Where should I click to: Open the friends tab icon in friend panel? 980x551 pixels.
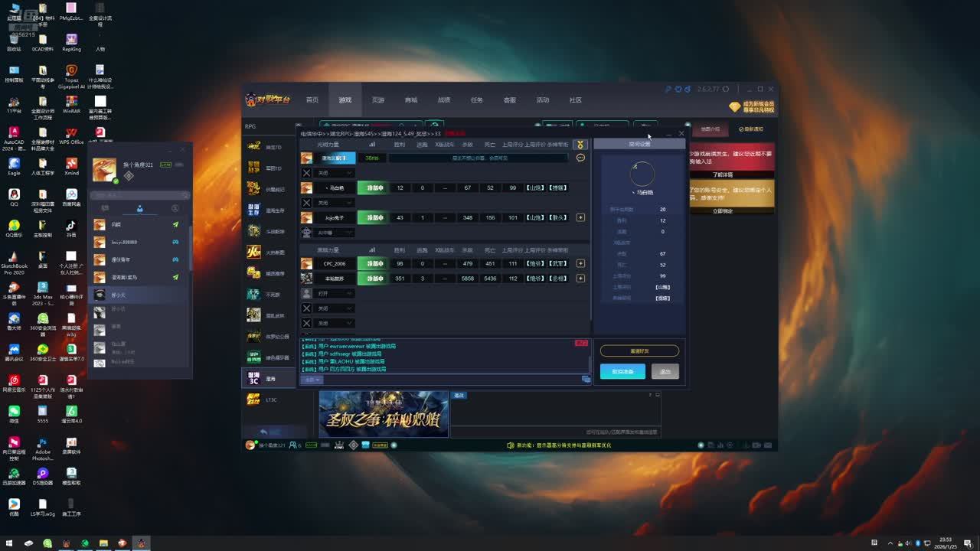pyautogui.click(x=139, y=209)
